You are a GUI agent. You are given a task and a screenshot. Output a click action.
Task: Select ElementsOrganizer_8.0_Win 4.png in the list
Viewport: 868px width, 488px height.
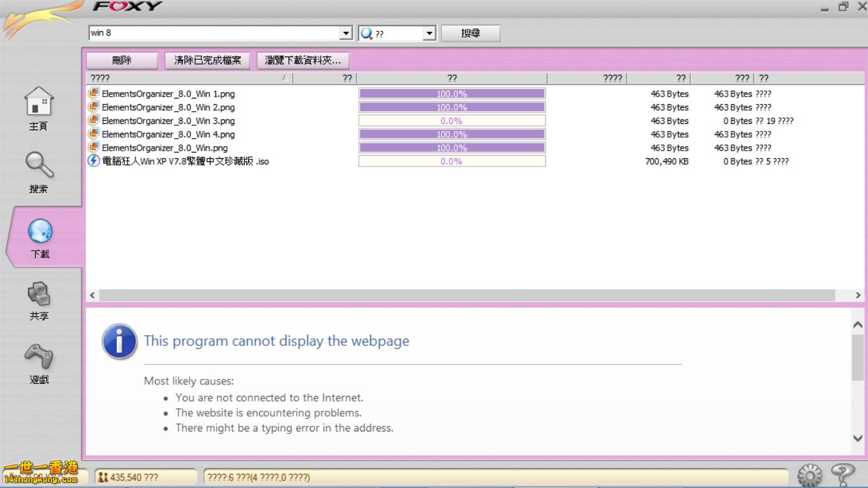168,134
